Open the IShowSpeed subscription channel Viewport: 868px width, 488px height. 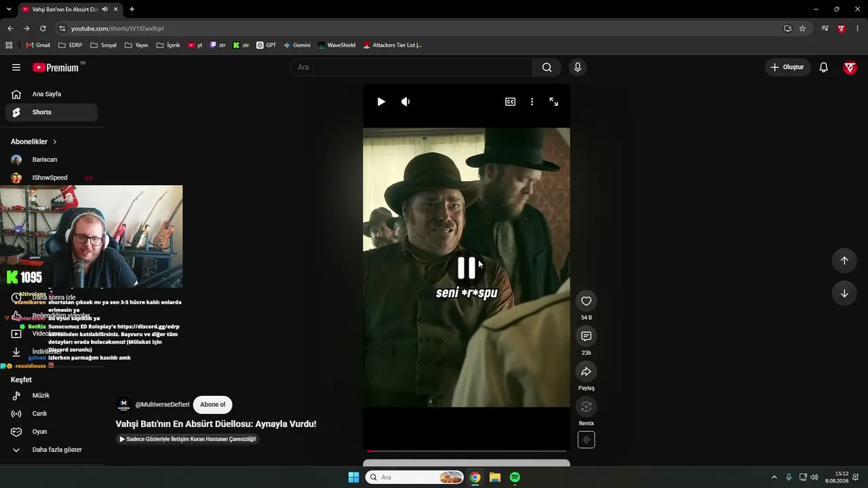(x=52, y=178)
